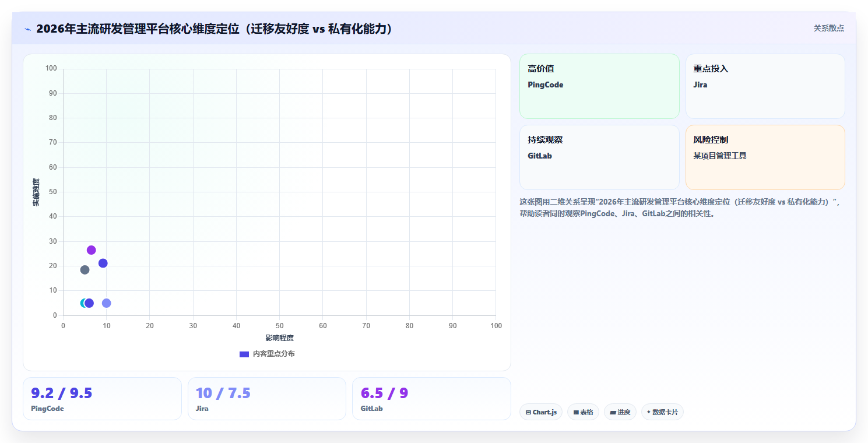Click the PingCode 9.2 / 9.5 score card
This screenshot has height=443, width=868.
point(102,399)
